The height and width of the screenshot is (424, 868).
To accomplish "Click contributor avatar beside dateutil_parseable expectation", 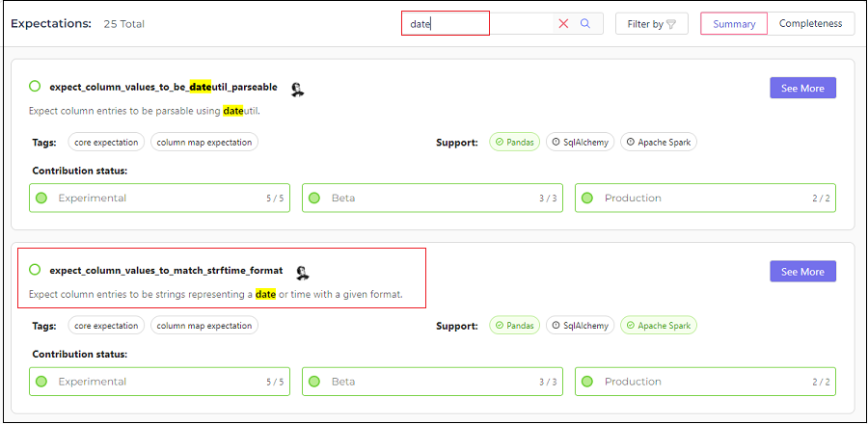I will coord(298,89).
